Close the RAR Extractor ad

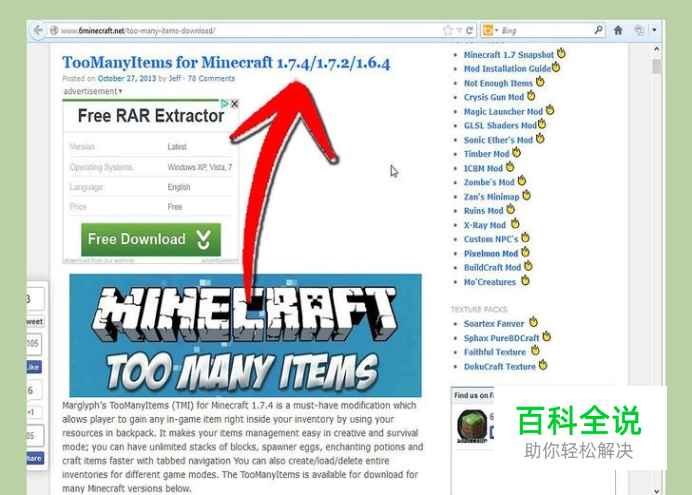235,104
